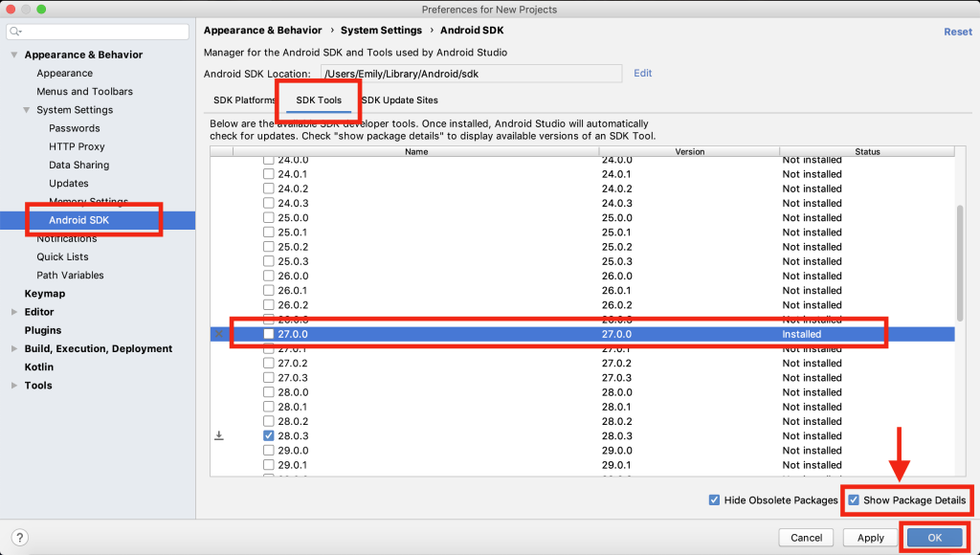Image resolution: width=980 pixels, height=555 pixels.
Task: Click the Apply button
Action: click(x=870, y=538)
